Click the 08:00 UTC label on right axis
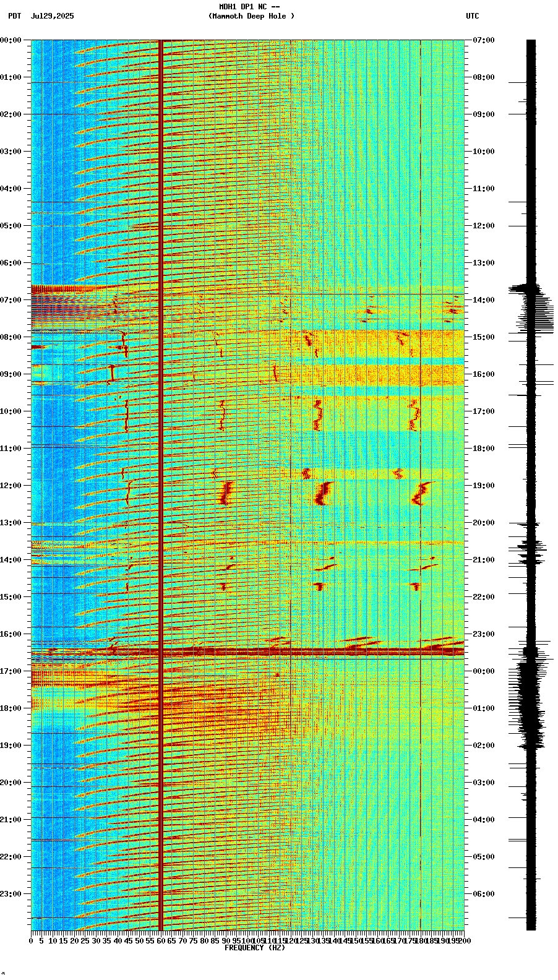The width and height of the screenshot is (558, 980). coord(484,77)
